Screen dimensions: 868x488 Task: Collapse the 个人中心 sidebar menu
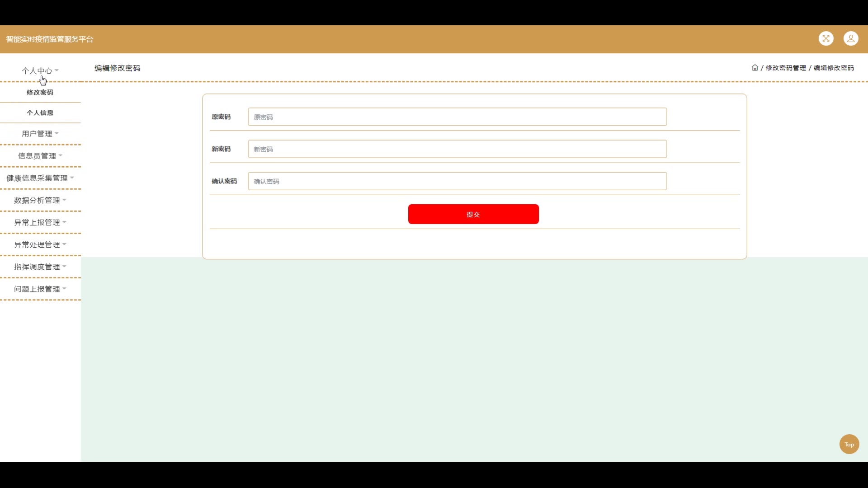[x=40, y=70]
